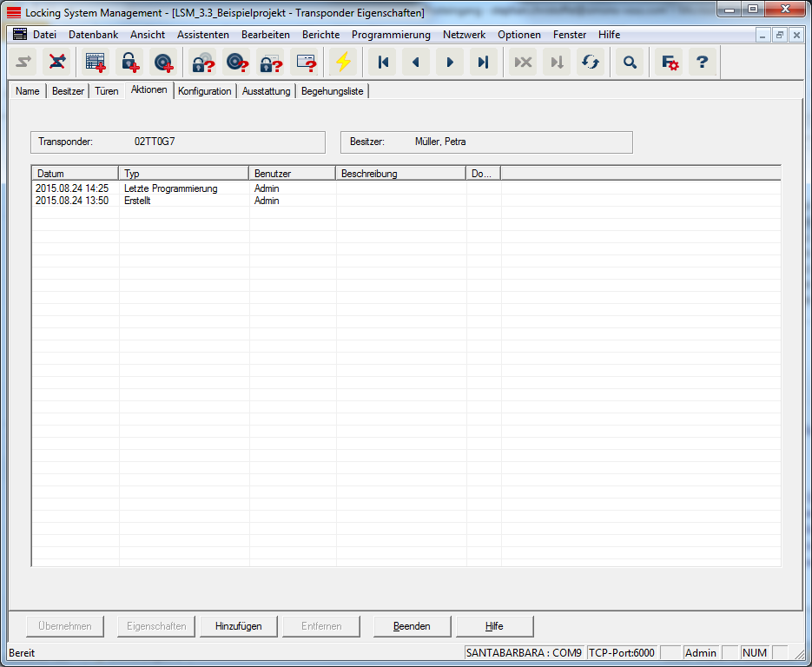Click the filter settings icon
The image size is (812, 667).
click(669, 63)
